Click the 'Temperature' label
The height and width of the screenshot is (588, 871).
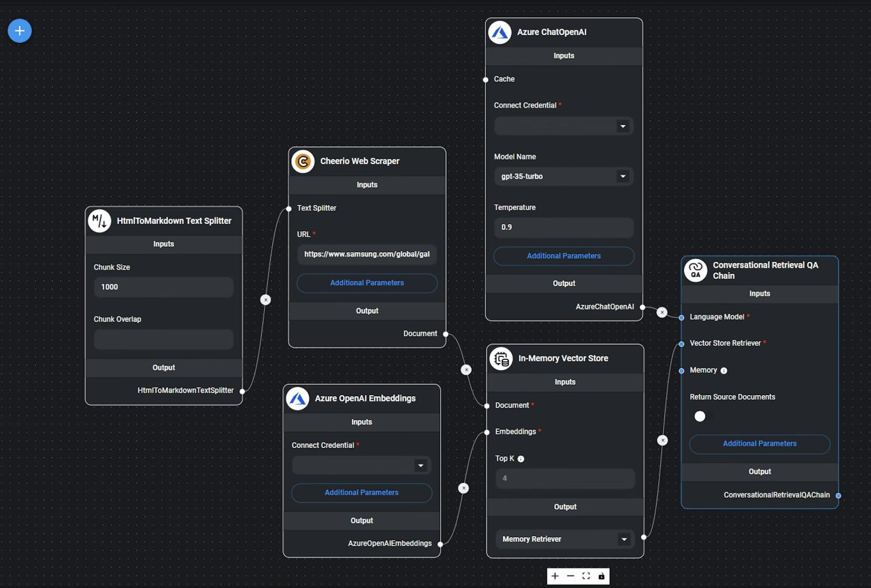514,208
